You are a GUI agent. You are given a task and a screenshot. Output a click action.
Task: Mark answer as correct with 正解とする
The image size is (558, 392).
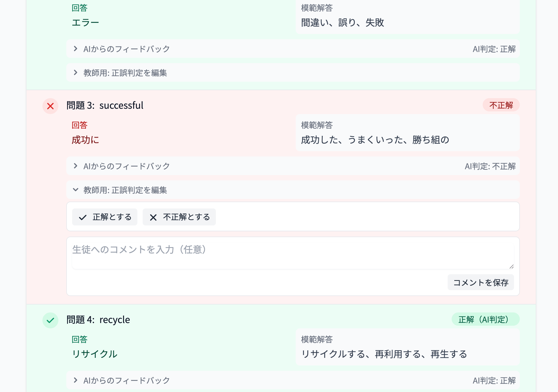click(x=105, y=217)
